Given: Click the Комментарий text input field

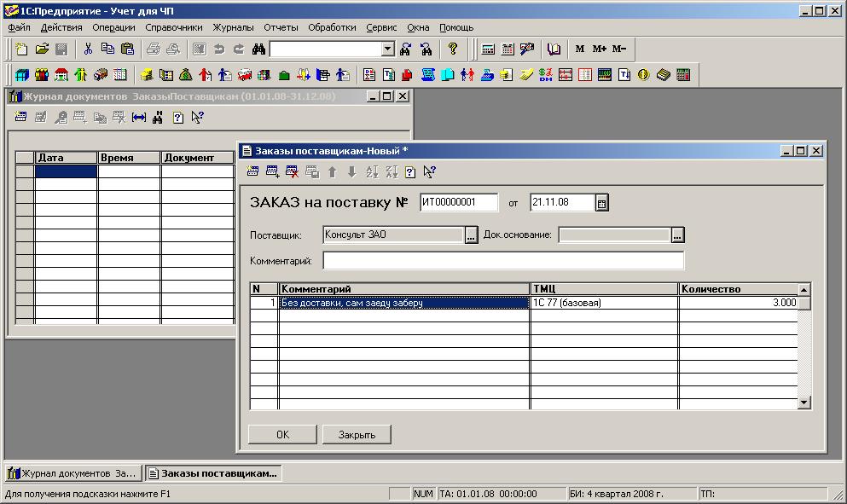Looking at the screenshot, I should point(503,261).
